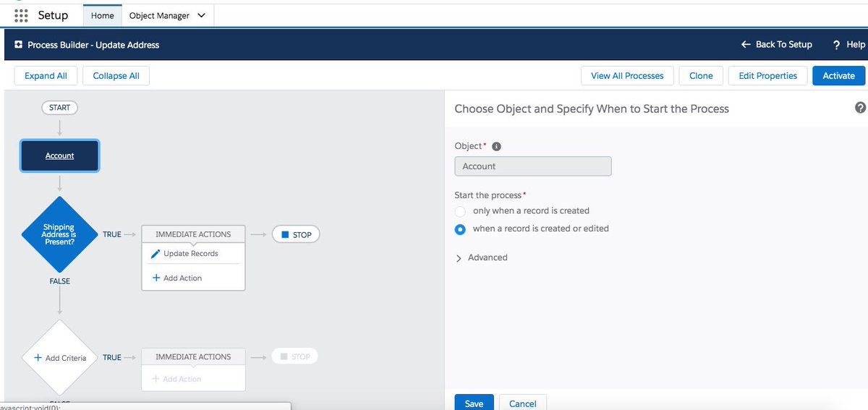Click the 'Process Builder - Update Address' title
This screenshot has width=868, height=410.
click(x=93, y=45)
